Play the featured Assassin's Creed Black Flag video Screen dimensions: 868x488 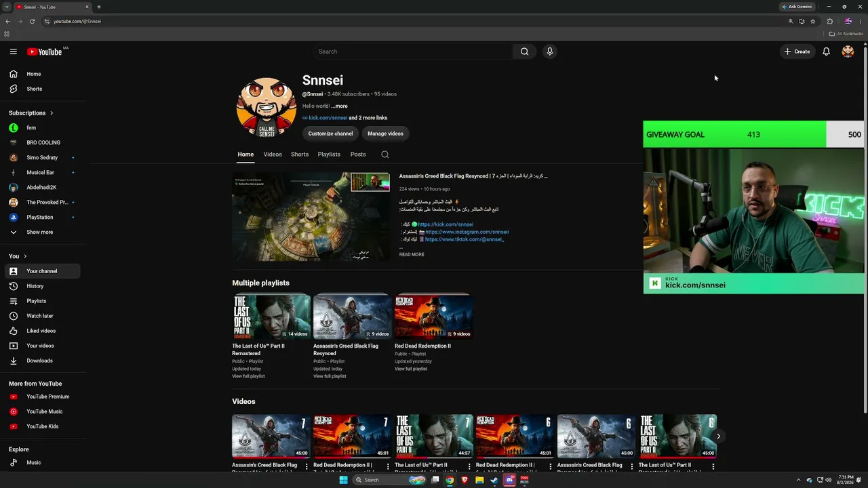(x=311, y=216)
